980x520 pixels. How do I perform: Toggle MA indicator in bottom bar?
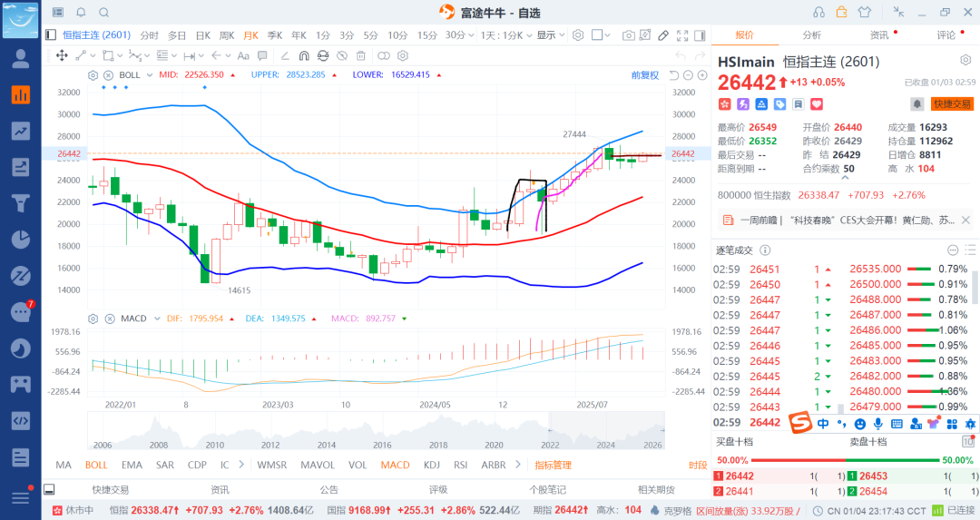tap(64, 465)
